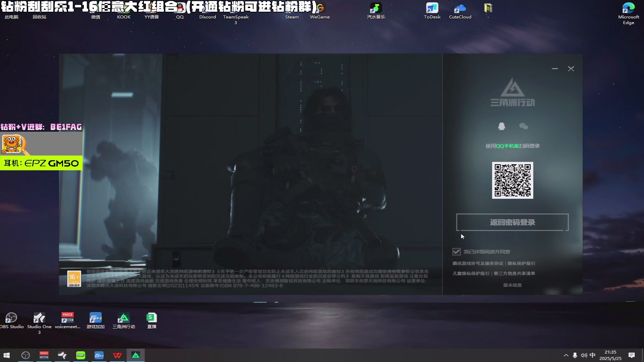Open the 直播 desktop shortcut
Screen dimensions: 644x362
[152, 321]
